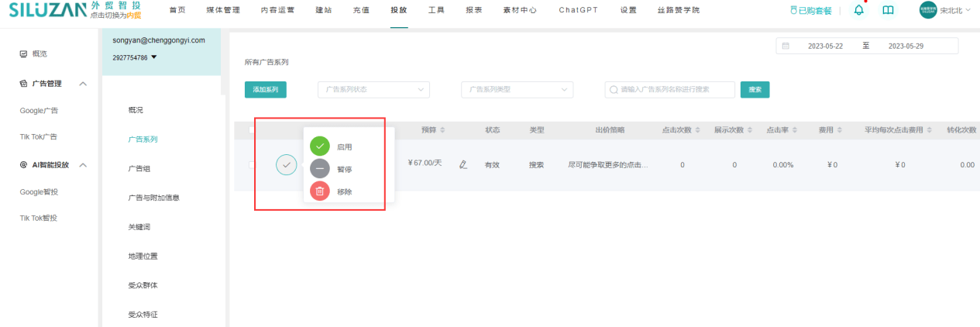Click the teal 搜索 button
The image size is (980, 327).
pos(755,90)
